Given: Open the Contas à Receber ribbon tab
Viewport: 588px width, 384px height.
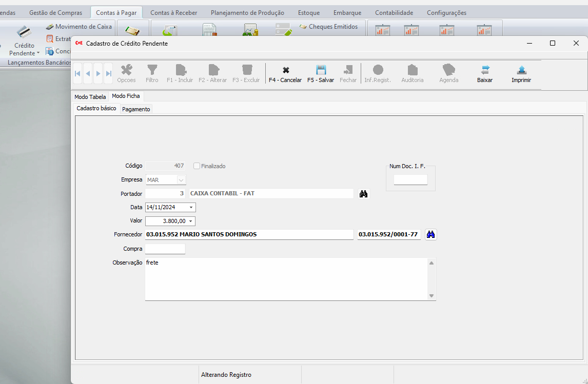Looking at the screenshot, I should 173,13.
